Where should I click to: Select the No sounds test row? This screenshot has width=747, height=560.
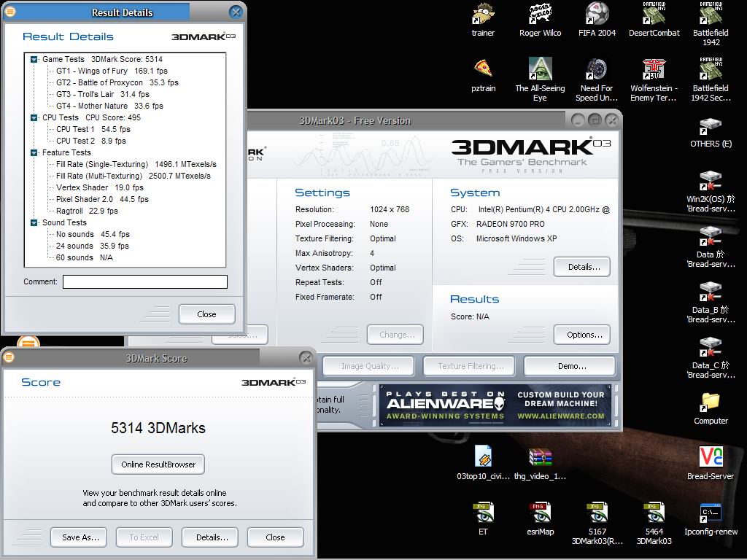93,234
